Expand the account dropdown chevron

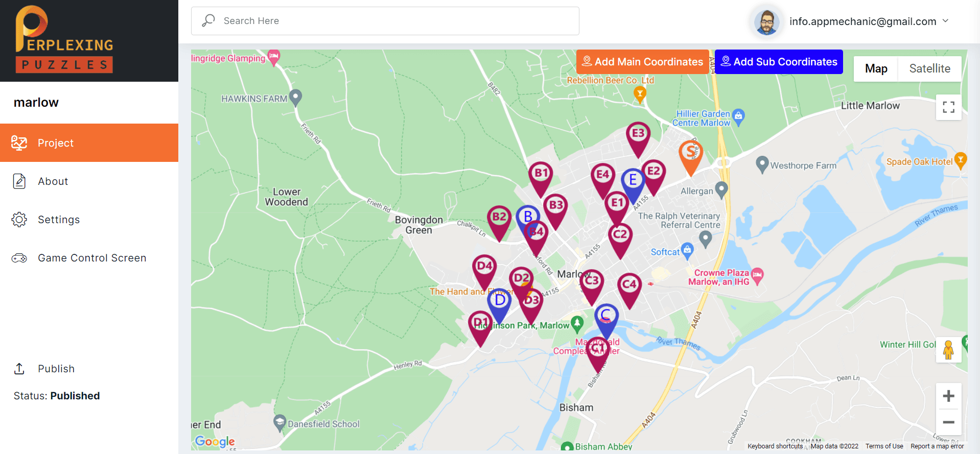945,21
